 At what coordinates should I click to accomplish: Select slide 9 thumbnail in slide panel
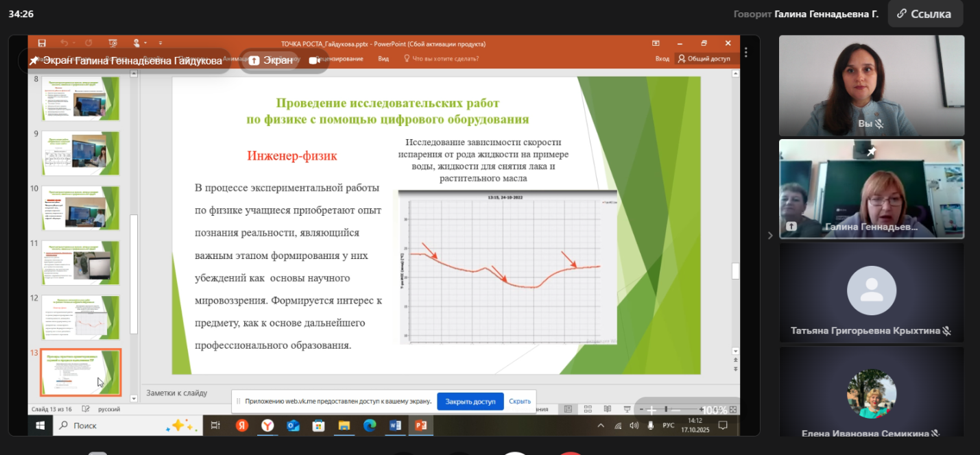(80, 153)
